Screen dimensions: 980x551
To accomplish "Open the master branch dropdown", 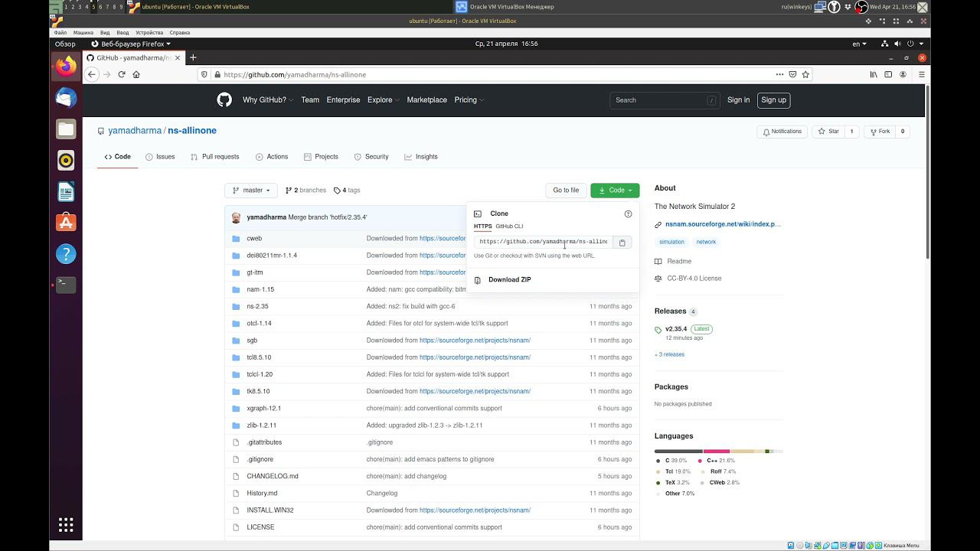I will 252,190.
